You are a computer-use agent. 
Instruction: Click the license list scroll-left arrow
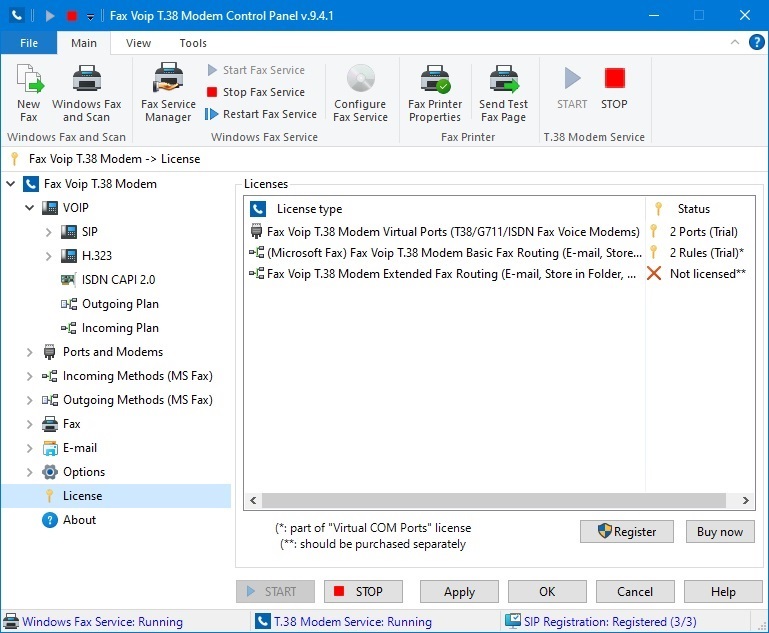pyautogui.click(x=253, y=501)
